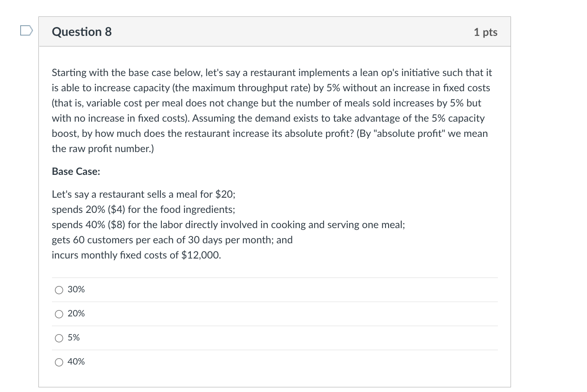The width and height of the screenshot is (587, 392).
Task: Click the sentence beginning "Starting with the base case"
Action: point(169,73)
